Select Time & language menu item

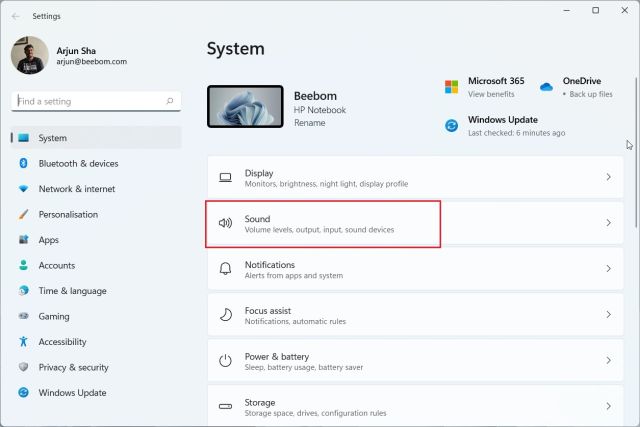click(x=72, y=291)
